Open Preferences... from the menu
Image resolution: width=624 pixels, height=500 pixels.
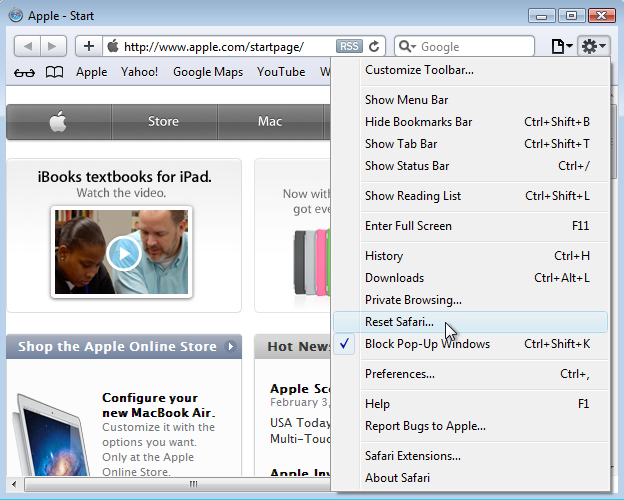[x=470, y=374]
